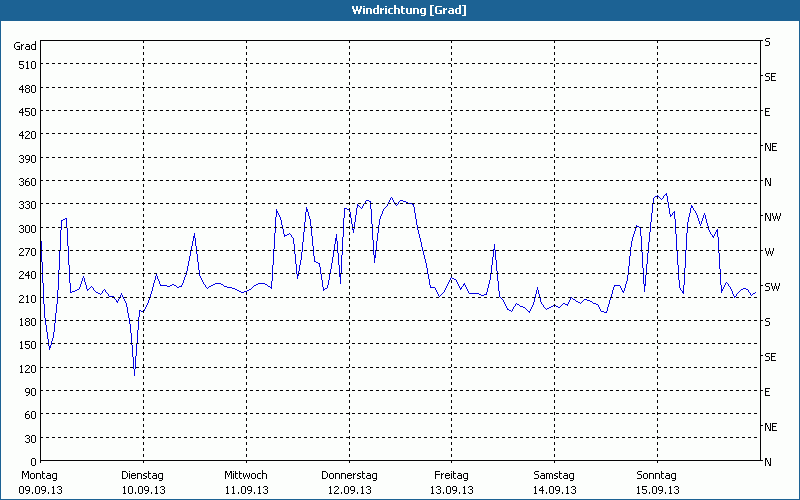Select the E label on the 90 gridline
Viewport: 800px width, 500px height.
[x=767, y=392]
